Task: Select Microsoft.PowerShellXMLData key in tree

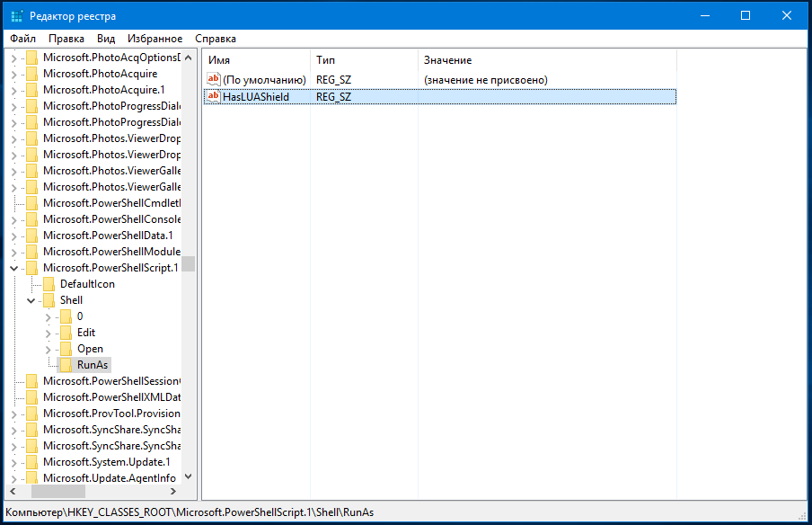Action: click(112, 397)
